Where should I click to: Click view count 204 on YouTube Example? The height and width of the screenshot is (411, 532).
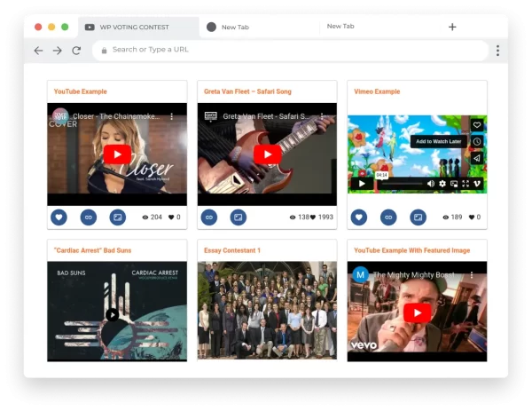point(152,217)
